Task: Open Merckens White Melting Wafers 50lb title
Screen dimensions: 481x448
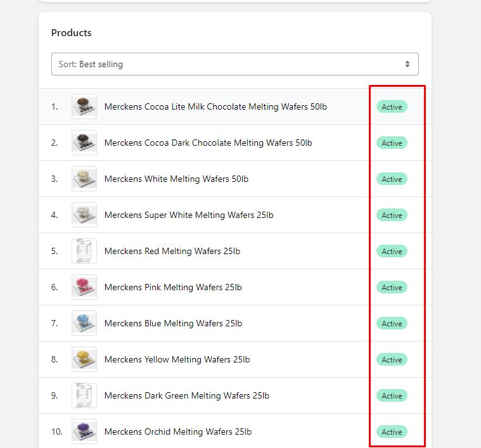Action: pyautogui.click(x=176, y=179)
